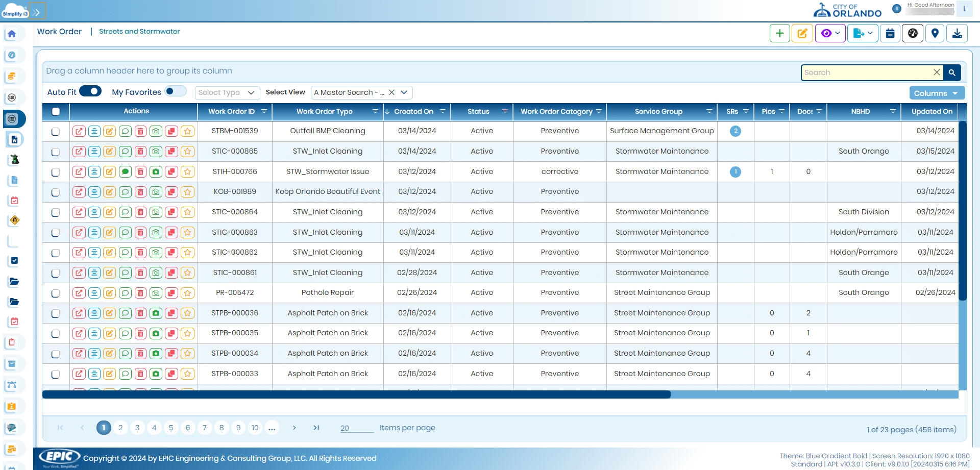
Task: Go to Home in the left sidebar
Action: 12,34
